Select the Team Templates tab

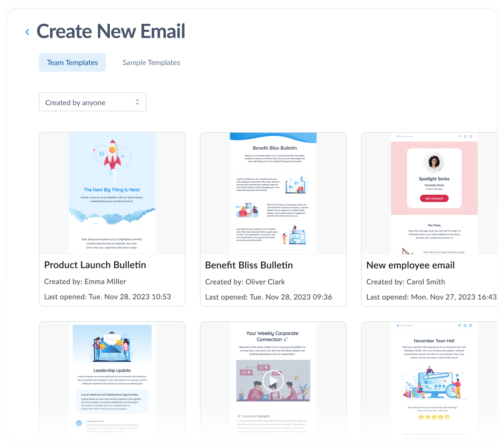pyautogui.click(x=72, y=62)
